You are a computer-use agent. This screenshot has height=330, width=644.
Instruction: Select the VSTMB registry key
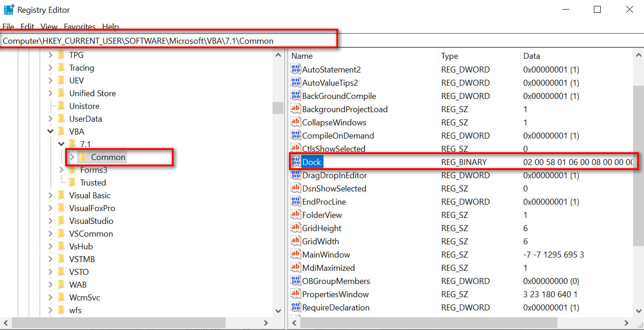coord(82,259)
